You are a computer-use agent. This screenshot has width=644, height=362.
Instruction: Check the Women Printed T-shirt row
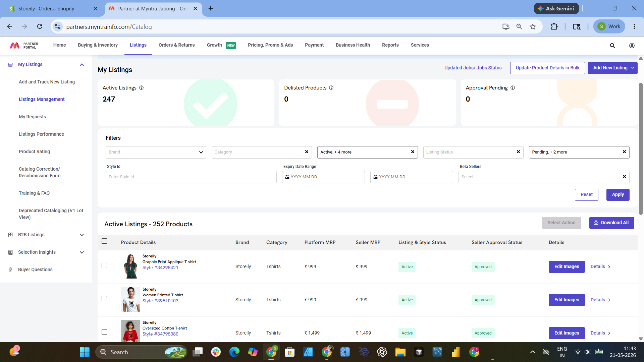click(104, 299)
